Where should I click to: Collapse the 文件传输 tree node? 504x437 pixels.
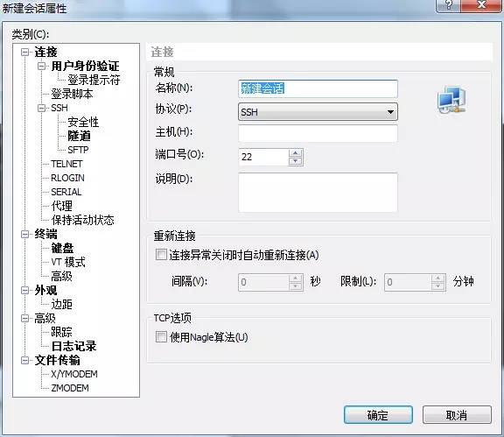pyautogui.click(x=24, y=360)
